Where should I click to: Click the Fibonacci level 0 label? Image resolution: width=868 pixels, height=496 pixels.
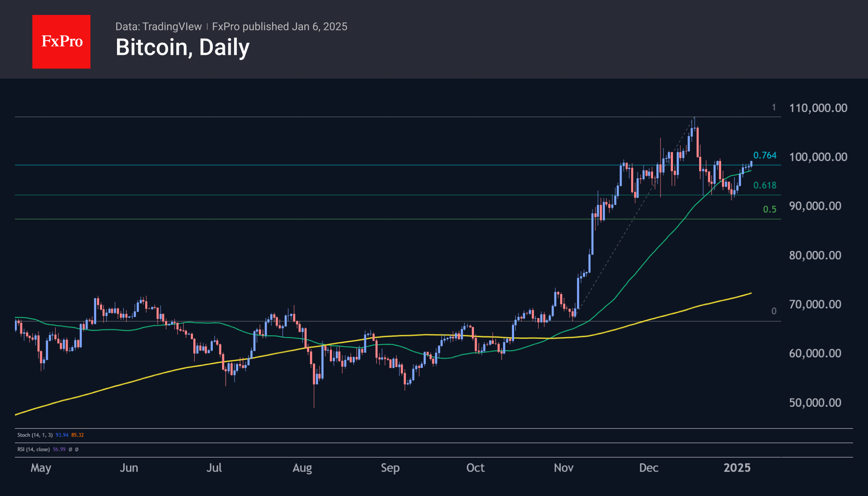(x=773, y=311)
